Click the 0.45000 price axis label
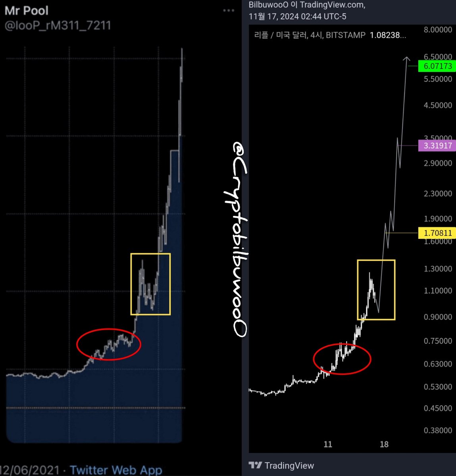Image resolution: width=456 pixels, height=476 pixels. click(x=438, y=408)
